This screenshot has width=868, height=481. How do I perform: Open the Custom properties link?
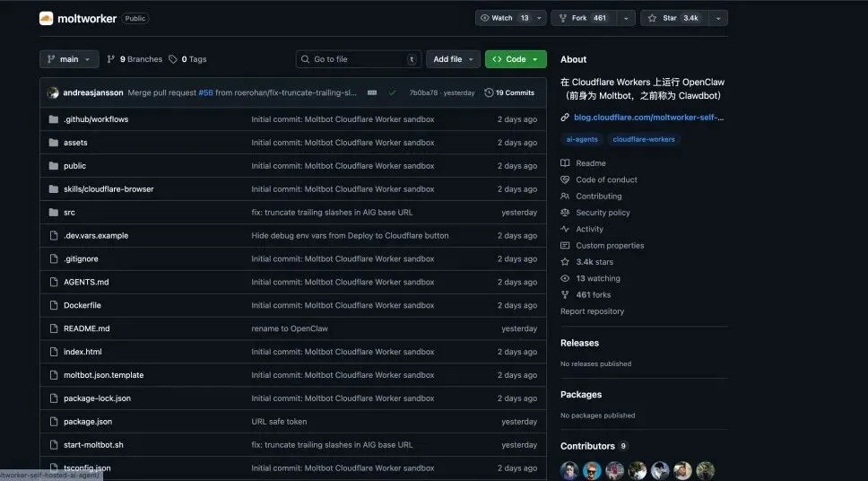pyautogui.click(x=603, y=246)
